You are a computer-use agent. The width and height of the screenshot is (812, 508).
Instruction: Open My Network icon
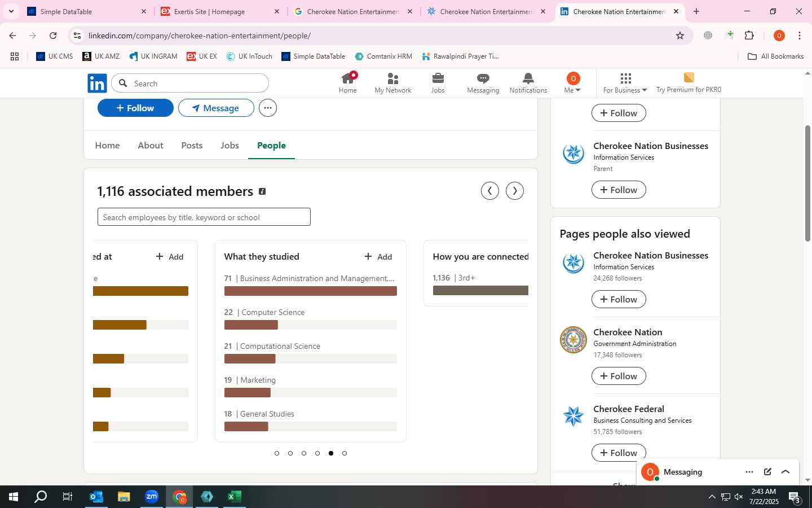[393, 78]
